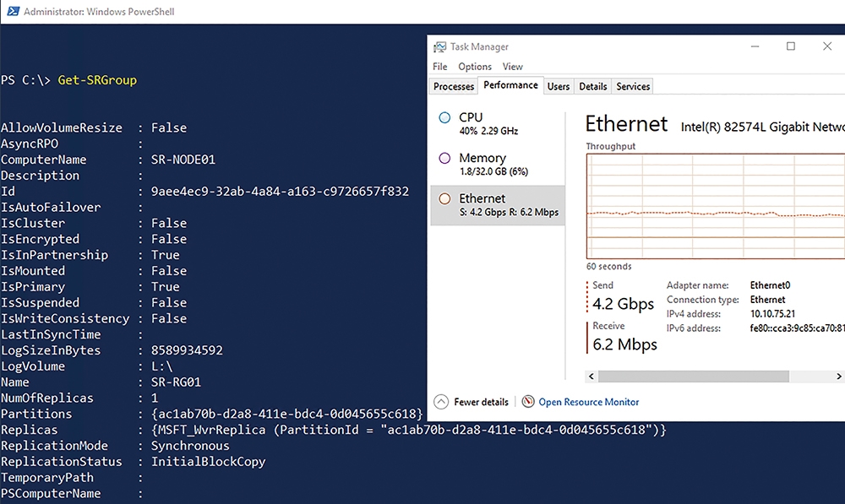
Task: Open Resource Monitor link
Action: click(588, 402)
